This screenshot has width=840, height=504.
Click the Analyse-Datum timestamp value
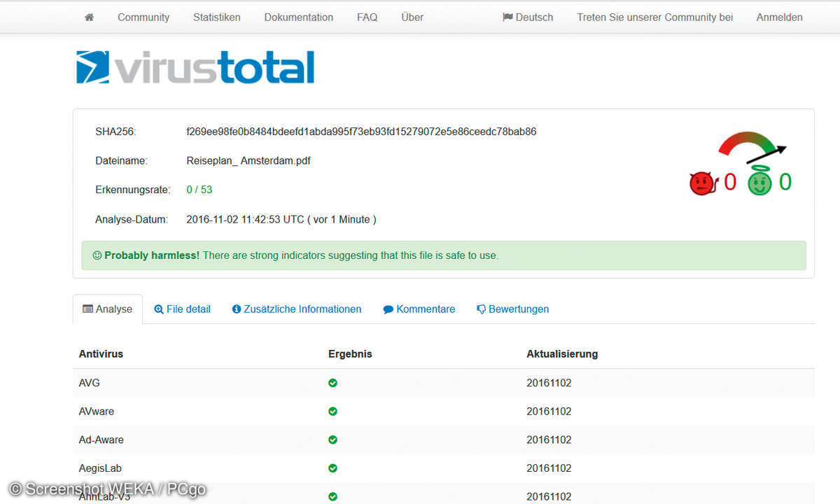[281, 219]
